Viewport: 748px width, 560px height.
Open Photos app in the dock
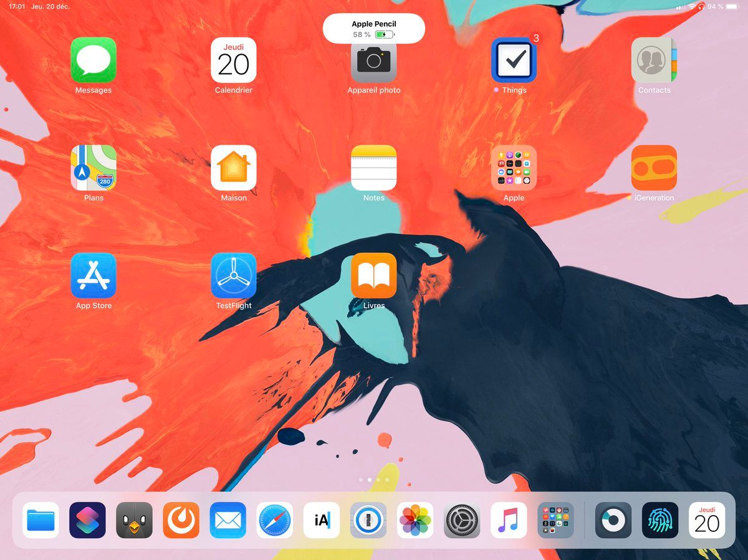coord(415,520)
